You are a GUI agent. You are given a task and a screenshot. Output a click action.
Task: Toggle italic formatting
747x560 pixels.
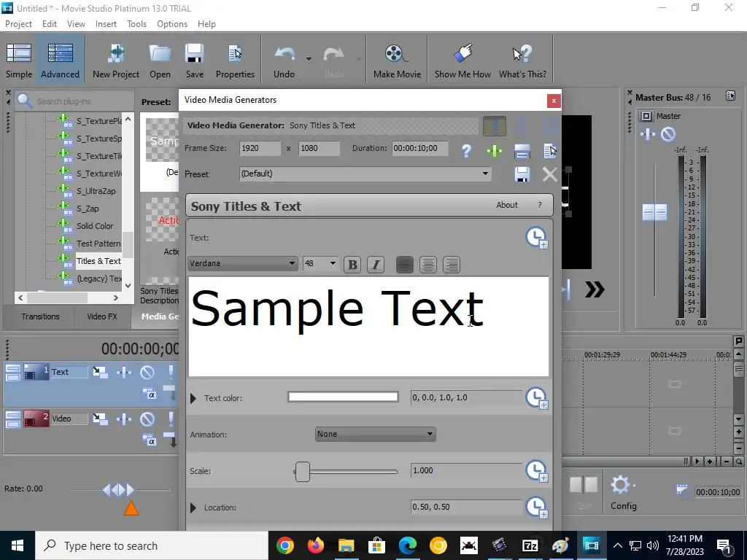pyautogui.click(x=376, y=265)
